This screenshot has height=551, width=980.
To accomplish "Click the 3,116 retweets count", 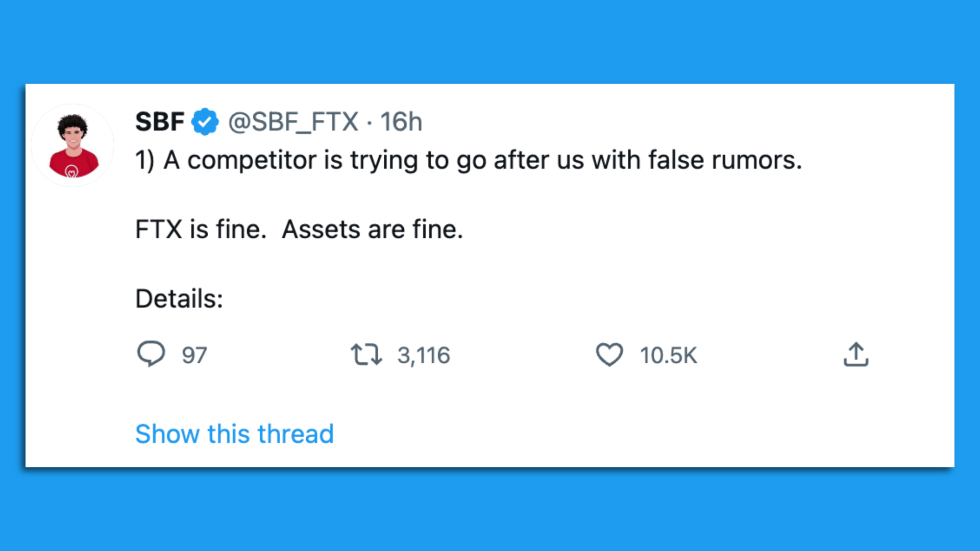I will click(x=424, y=356).
